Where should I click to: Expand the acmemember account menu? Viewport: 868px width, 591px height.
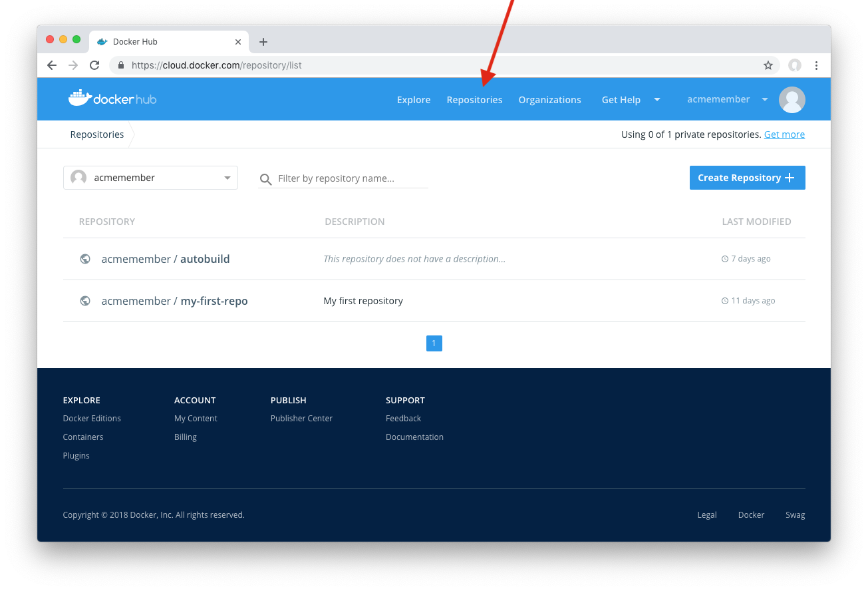[x=764, y=100]
